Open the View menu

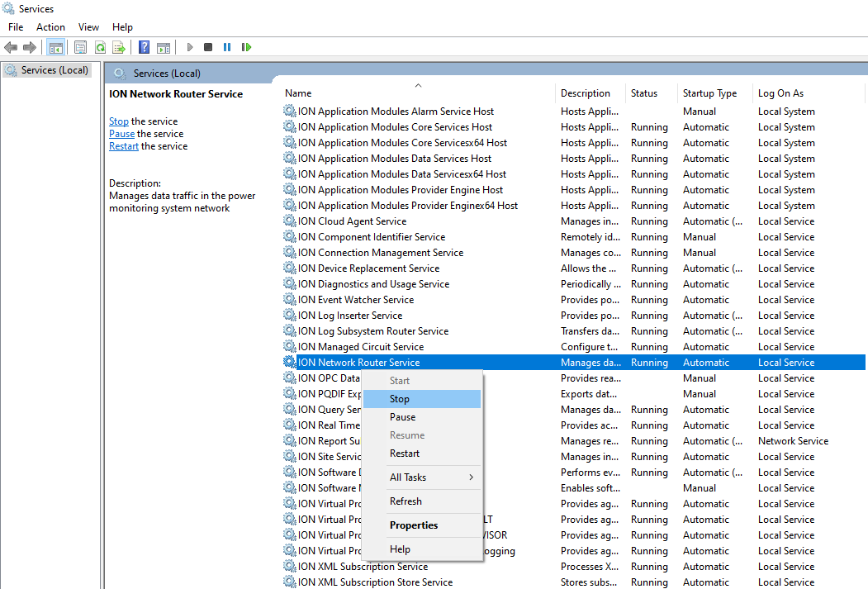(88, 27)
